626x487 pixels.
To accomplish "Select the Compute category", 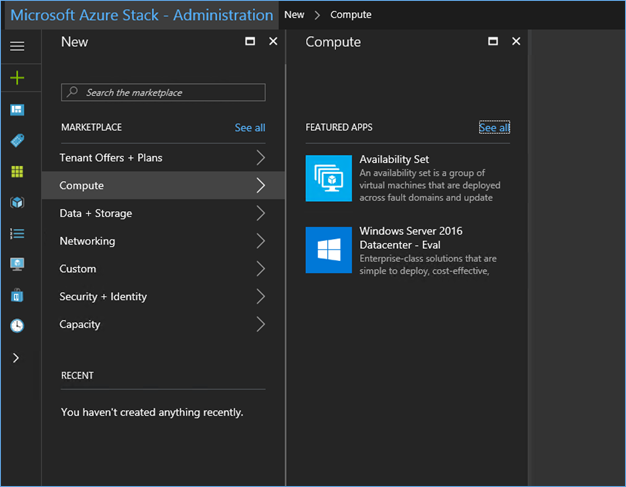I will click(163, 186).
